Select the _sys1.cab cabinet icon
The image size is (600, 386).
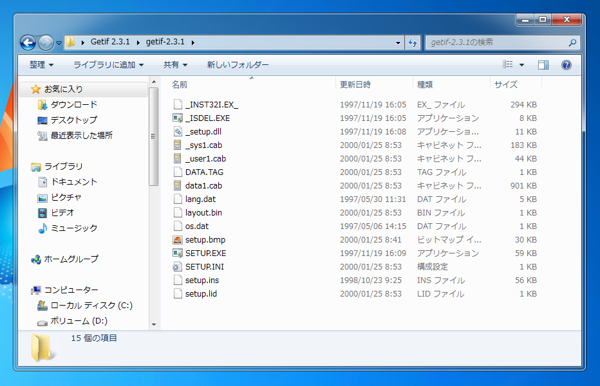click(x=177, y=145)
